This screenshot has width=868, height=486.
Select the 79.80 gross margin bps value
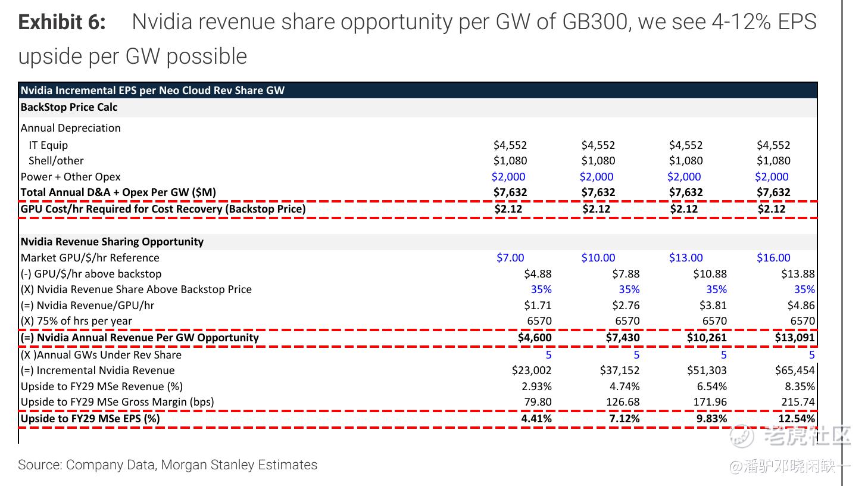pyautogui.click(x=538, y=402)
